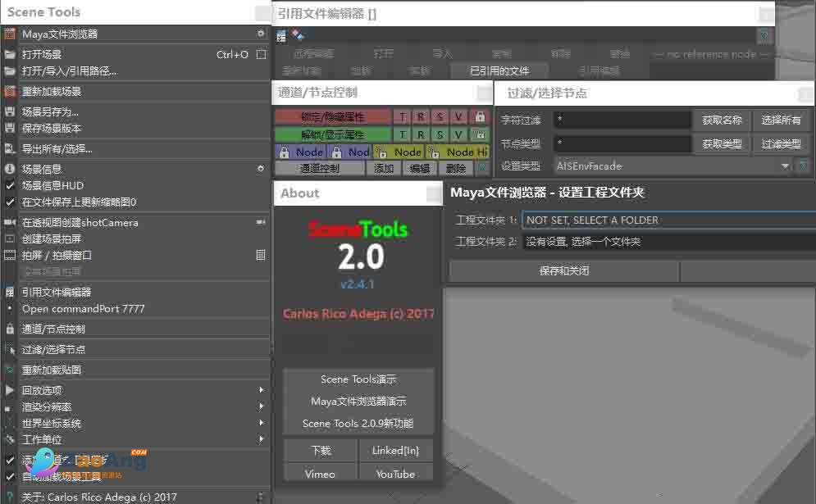
Task: Click the 选择所有 button
Action: pyautogui.click(x=781, y=120)
